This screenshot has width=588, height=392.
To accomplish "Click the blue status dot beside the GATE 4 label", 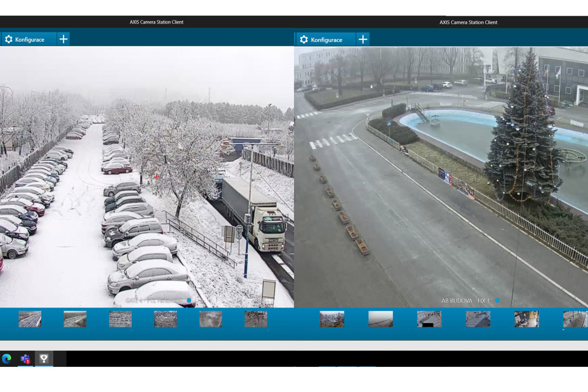I will [x=189, y=301].
